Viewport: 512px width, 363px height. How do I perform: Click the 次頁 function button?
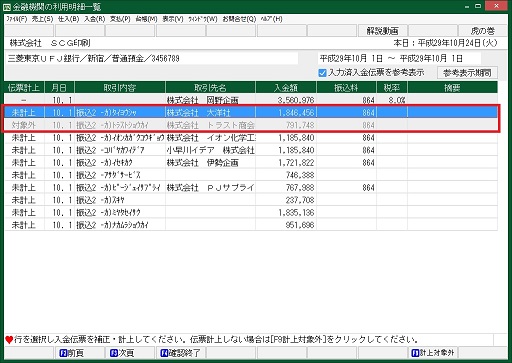pos(130,353)
